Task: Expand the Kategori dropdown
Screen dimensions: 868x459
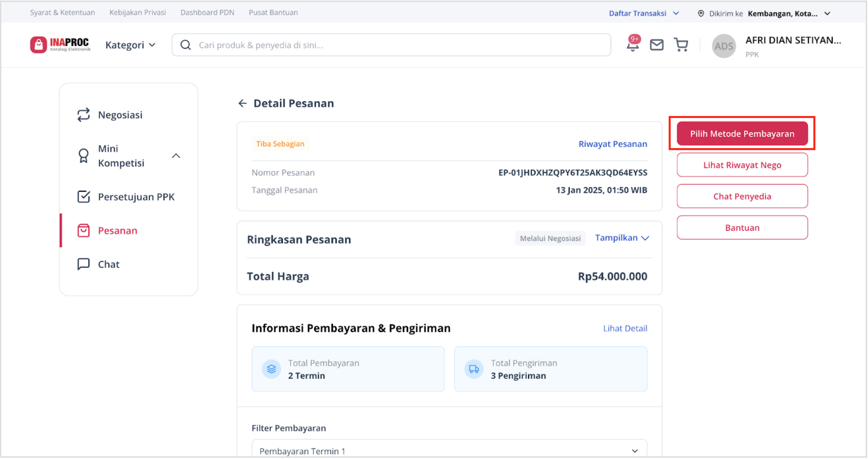Action: 130,45
